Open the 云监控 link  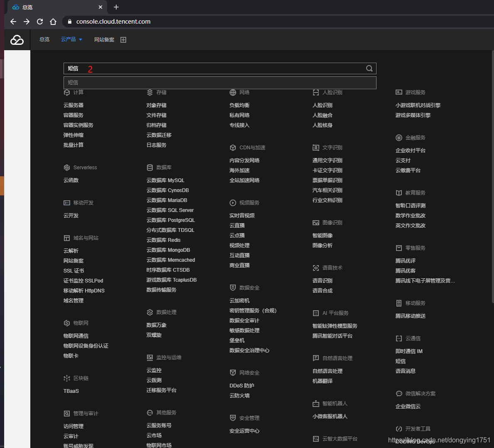tap(154, 370)
